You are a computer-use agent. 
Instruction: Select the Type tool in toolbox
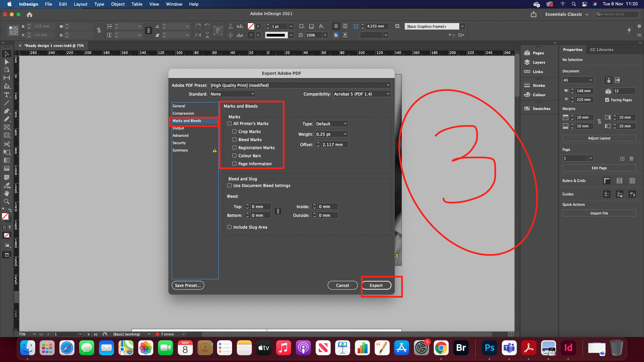point(6,95)
